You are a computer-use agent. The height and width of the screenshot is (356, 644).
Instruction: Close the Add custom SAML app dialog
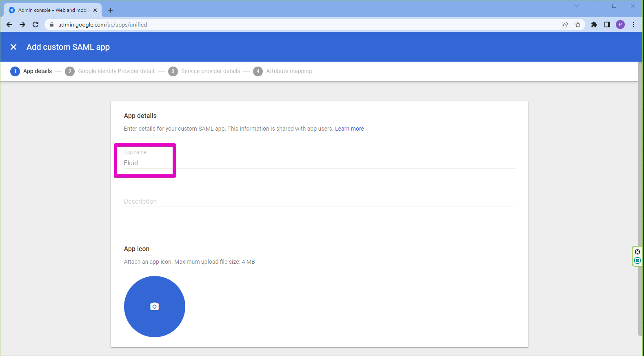click(x=13, y=47)
